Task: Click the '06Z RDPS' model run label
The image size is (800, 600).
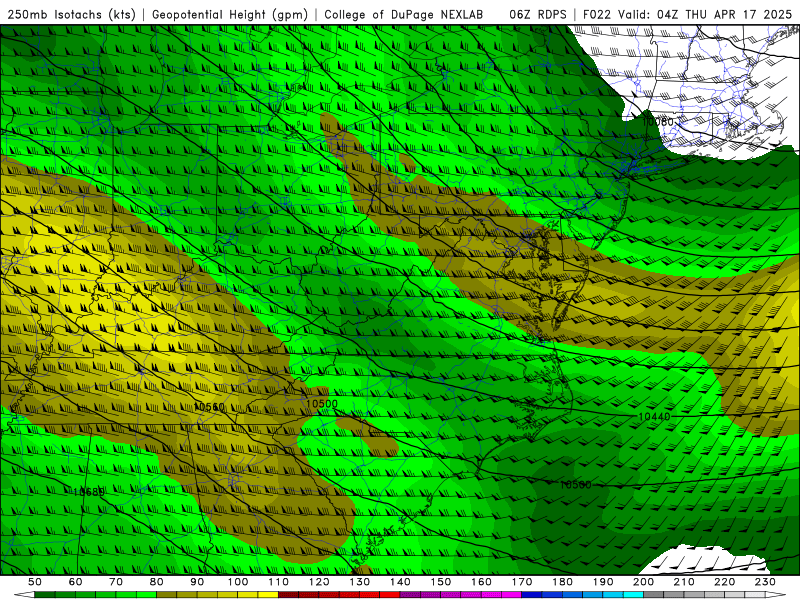Action: pyautogui.click(x=538, y=14)
